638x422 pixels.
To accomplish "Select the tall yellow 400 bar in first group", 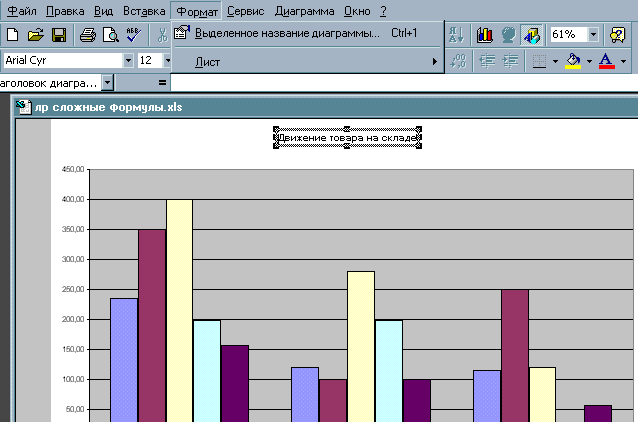I will click(179, 310).
